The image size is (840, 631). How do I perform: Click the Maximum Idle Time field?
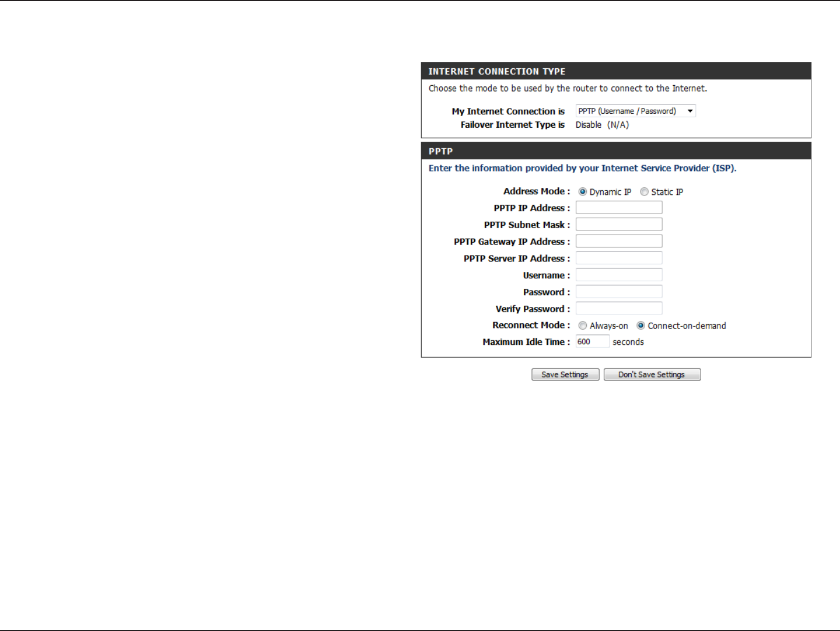click(593, 341)
